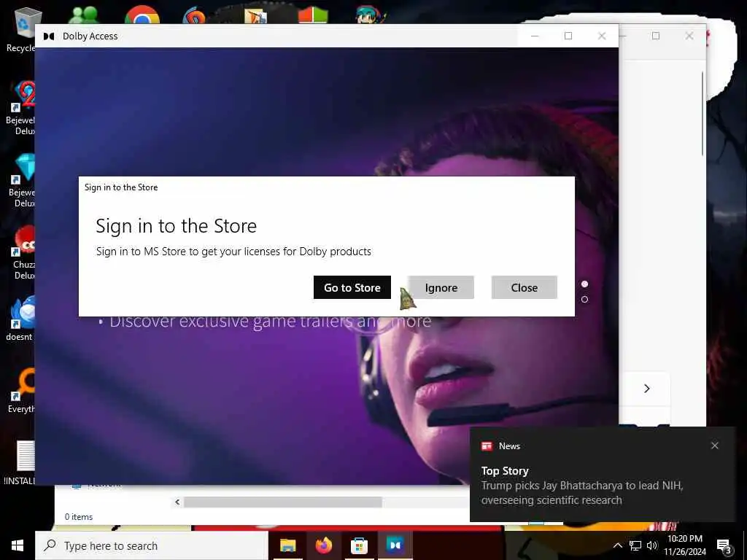
Task: Open the Action Center notifications icon
Action: pyautogui.click(x=724, y=545)
